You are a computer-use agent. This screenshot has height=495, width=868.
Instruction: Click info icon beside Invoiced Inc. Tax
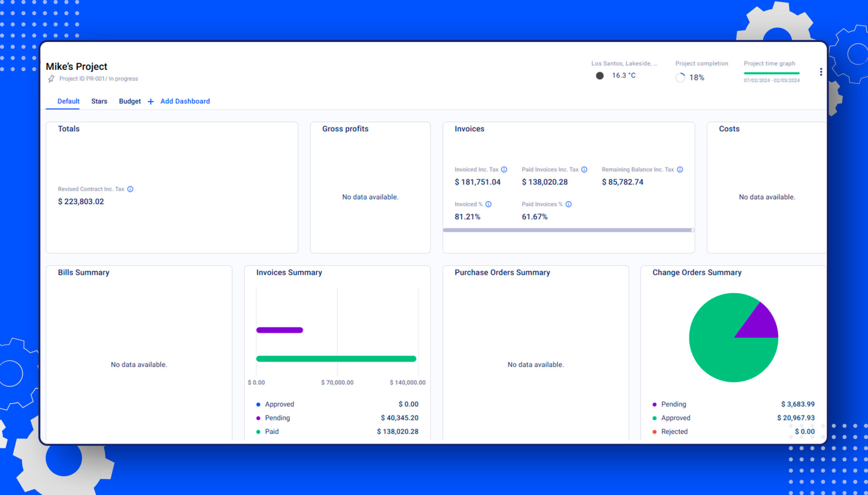pyautogui.click(x=504, y=170)
